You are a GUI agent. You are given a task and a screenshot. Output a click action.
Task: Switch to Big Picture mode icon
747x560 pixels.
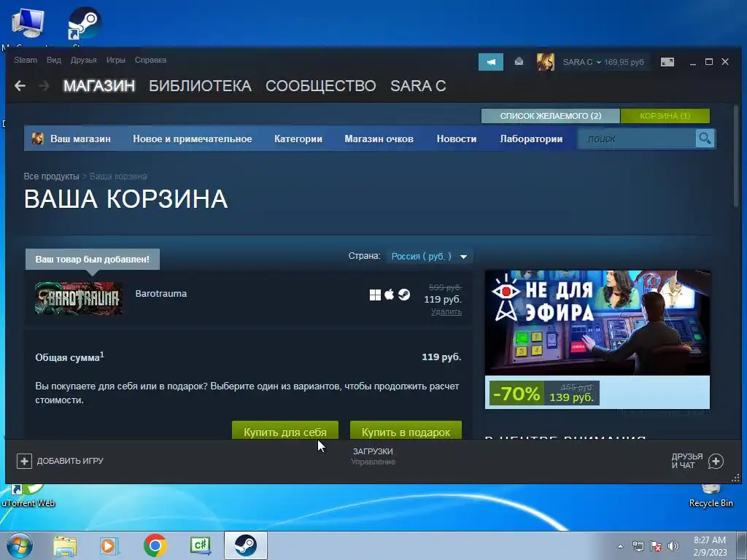pos(667,62)
